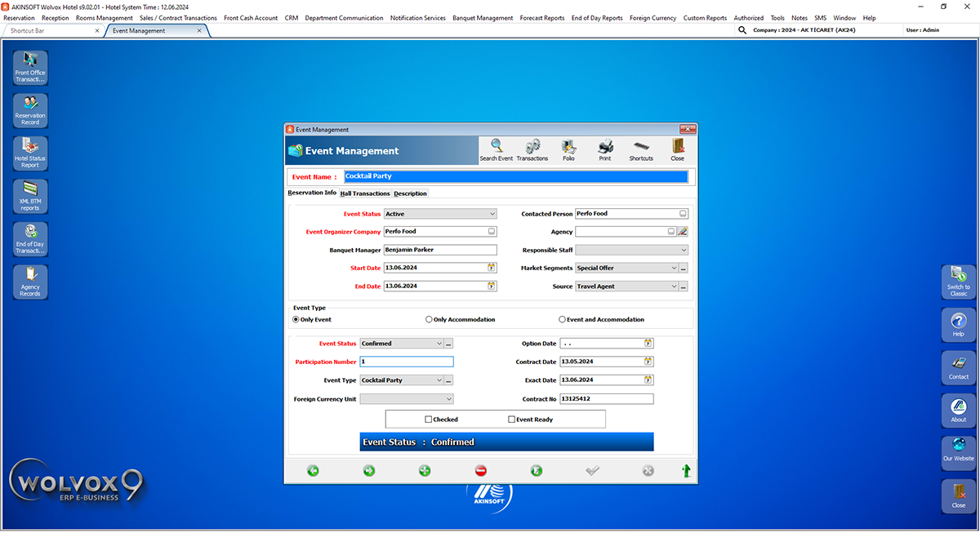Expand the Confirmed Event Status dropdown
980x533 pixels.
(x=439, y=344)
